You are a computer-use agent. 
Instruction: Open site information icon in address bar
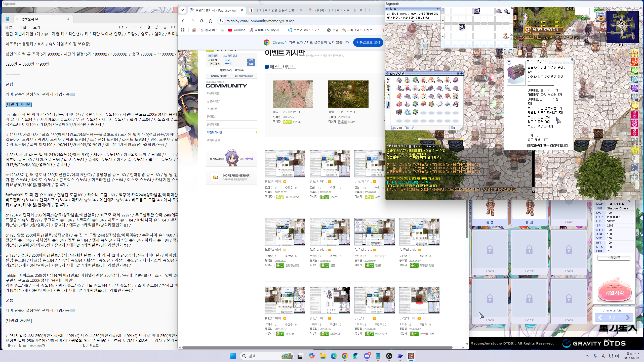point(221,21)
